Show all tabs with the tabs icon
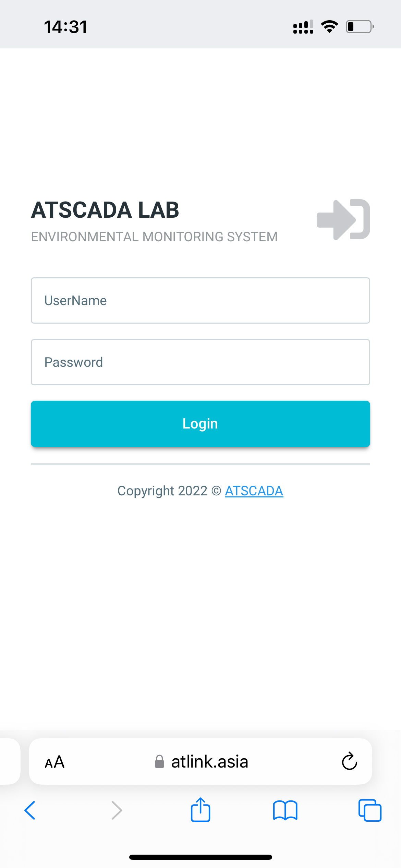 [370, 810]
